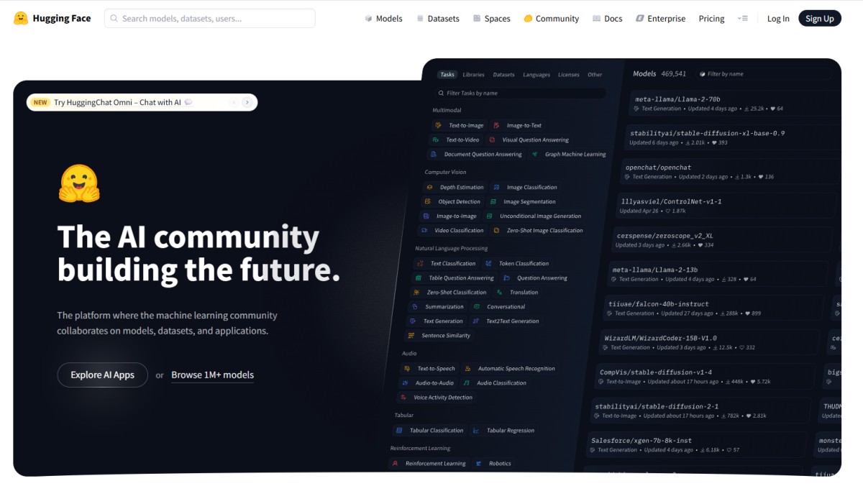Viewport: 863px width, 504px height.
Task: Show the previous announcement with left arrow
Action: click(x=233, y=103)
